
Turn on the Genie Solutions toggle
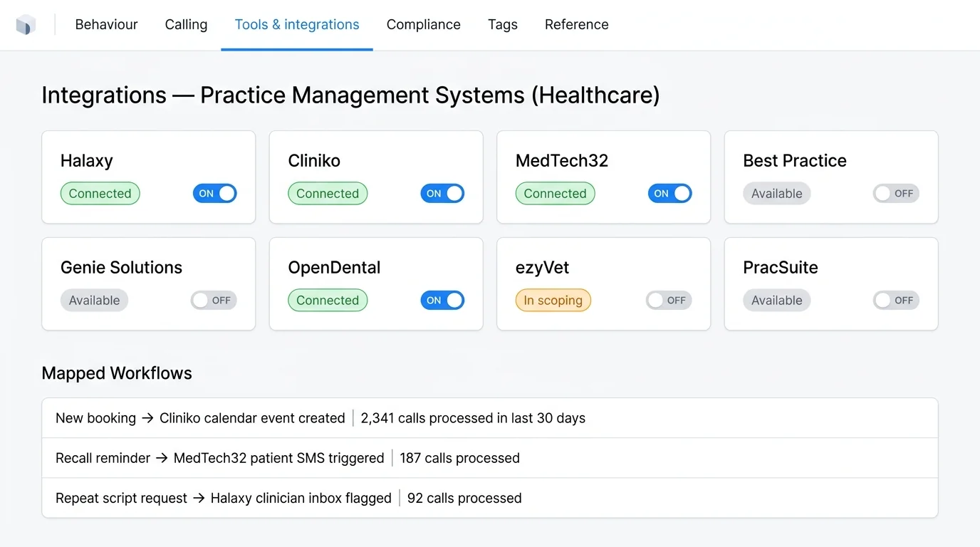coord(214,300)
